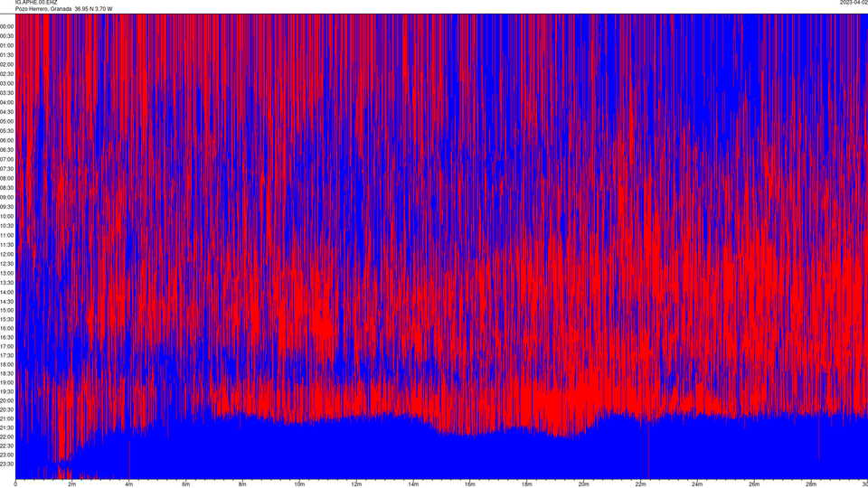Select the 21:30 time row label

point(6,427)
